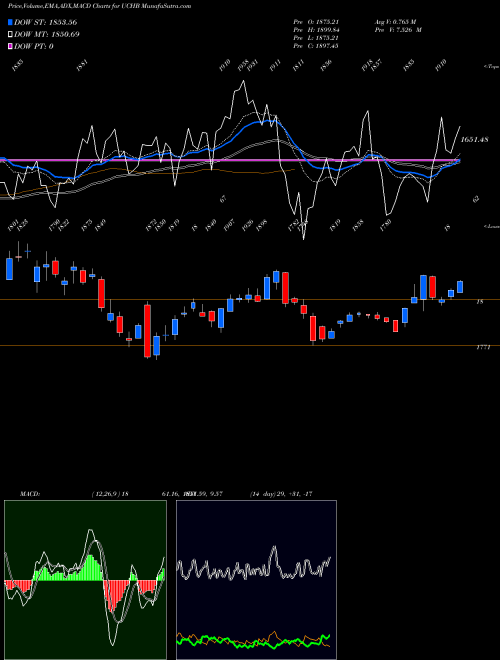Click the 1771 support level label
Screen dimensions: 500x660
[x=483, y=348]
